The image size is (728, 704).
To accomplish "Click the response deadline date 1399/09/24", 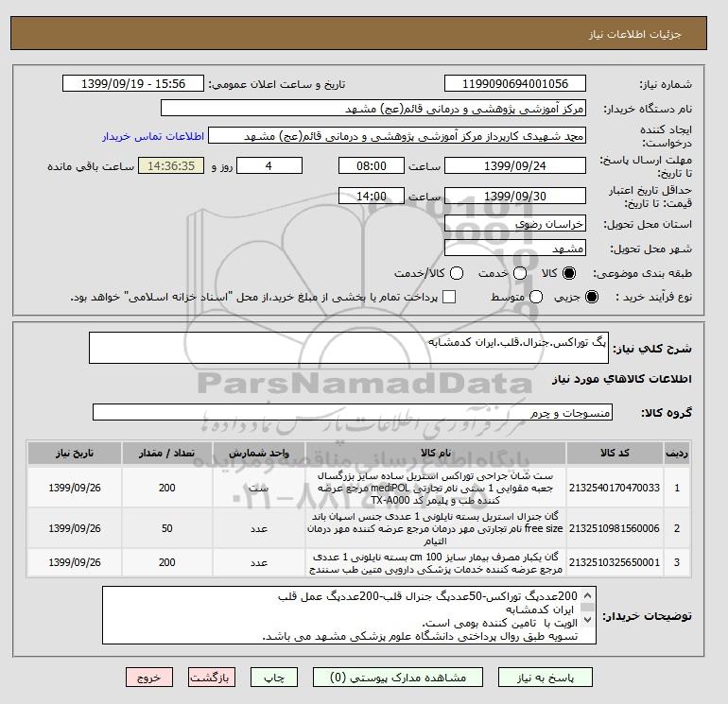I will coord(515,165).
